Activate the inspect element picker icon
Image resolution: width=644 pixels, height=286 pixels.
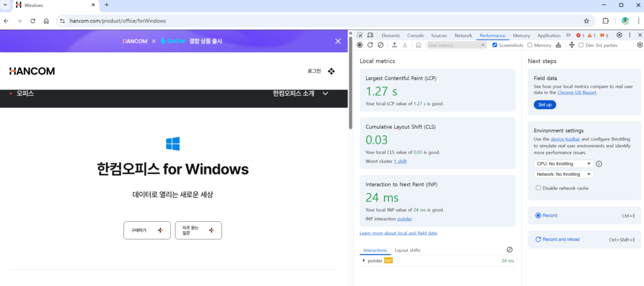point(360,35)
